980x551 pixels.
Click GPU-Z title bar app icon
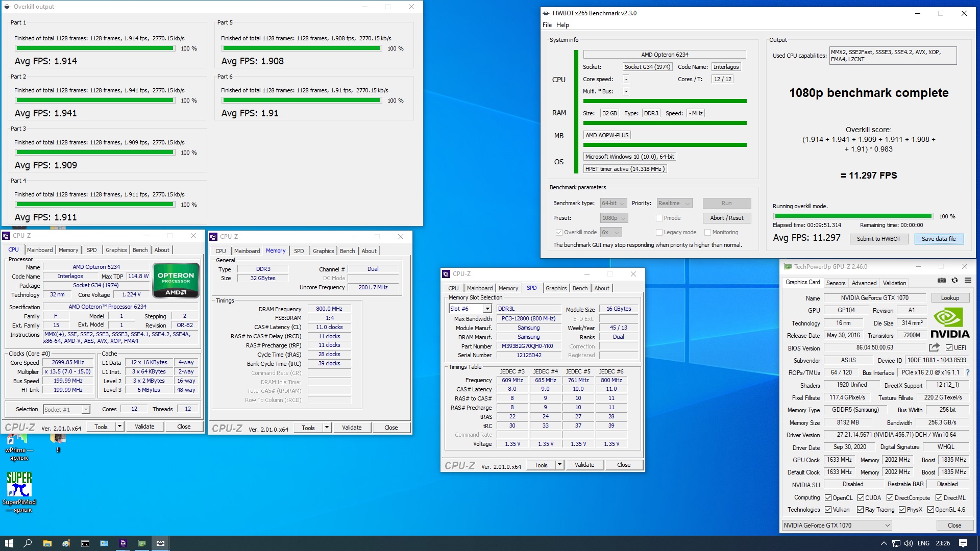point(788,266)
